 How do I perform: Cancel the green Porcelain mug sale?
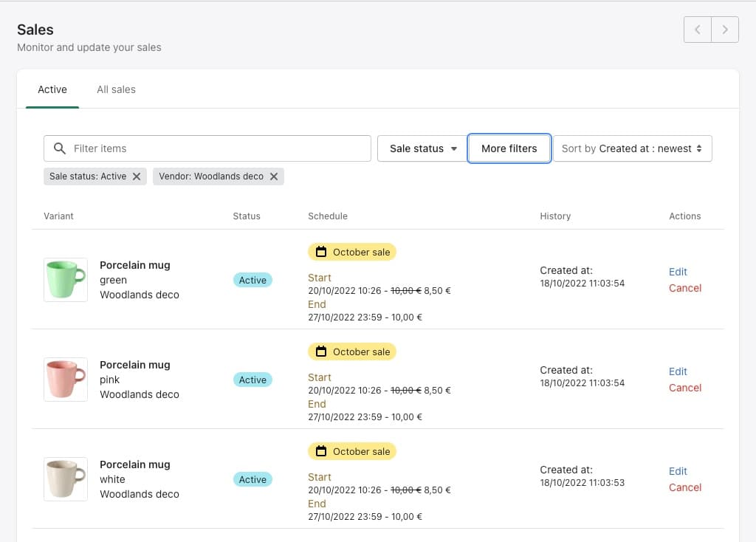684,288
